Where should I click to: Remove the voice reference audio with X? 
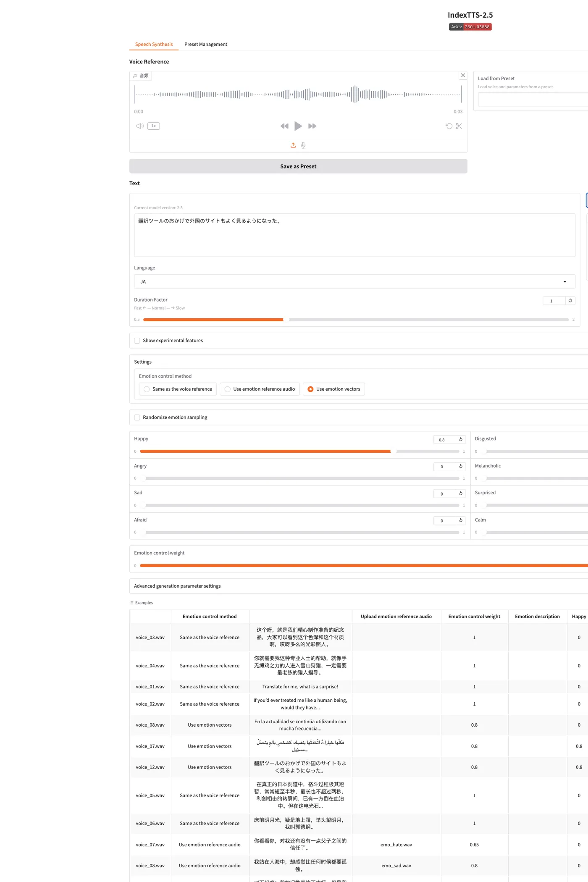tap(463, 76)
